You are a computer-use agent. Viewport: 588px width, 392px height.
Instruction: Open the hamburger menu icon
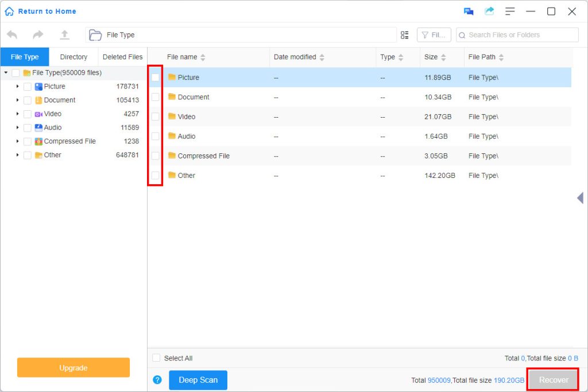coord(510,10)
